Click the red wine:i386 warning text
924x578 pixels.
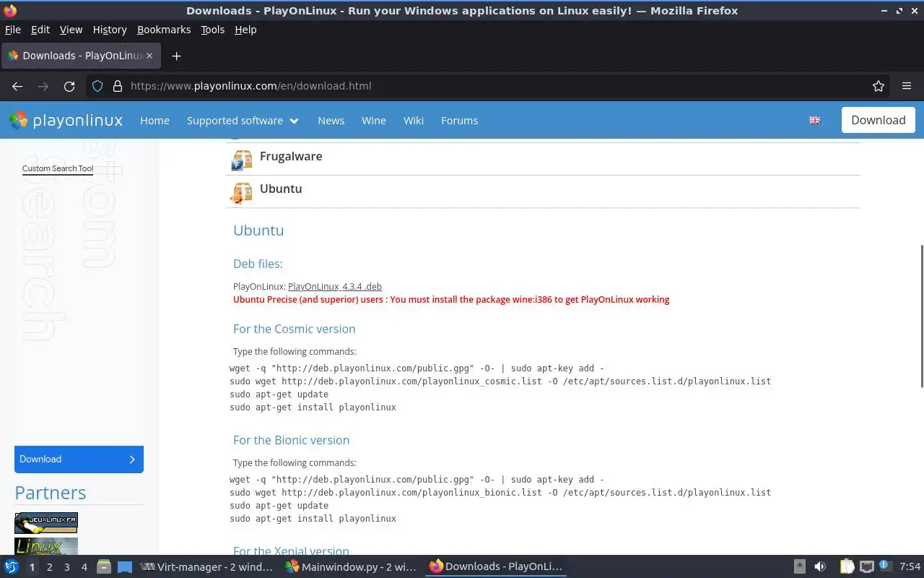(451, 300)
